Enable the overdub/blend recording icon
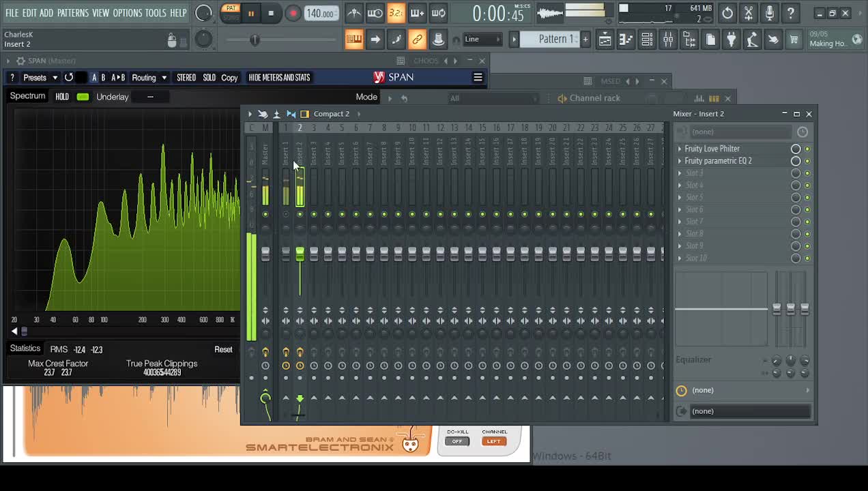The width and height of the screenshot is (868, 491). tap(417, 13)
